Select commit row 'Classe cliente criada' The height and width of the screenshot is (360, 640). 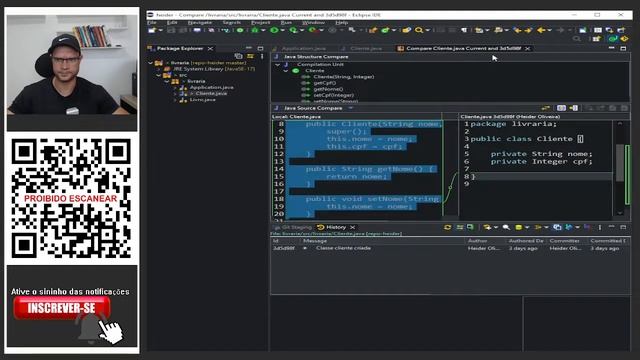(x=450, y=248)
